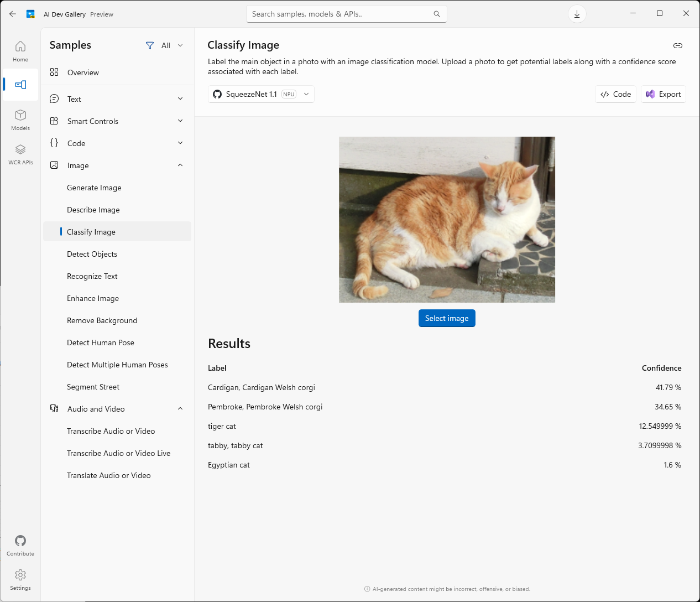Open the SqueezeNet 1.1 model dropdown

[306, 94]
